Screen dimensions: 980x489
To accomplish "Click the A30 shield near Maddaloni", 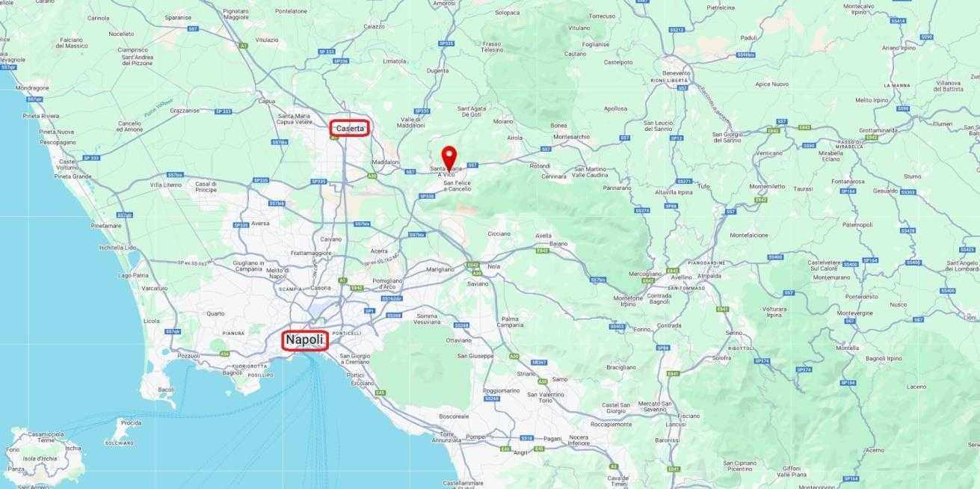I will (372, 176).
